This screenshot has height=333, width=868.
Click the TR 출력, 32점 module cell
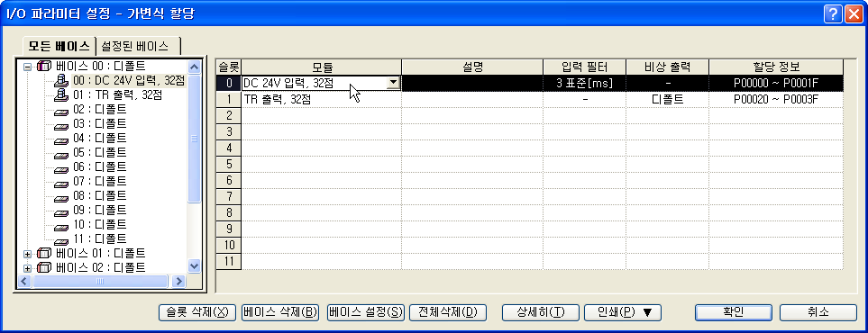click(x=322, y=100)
